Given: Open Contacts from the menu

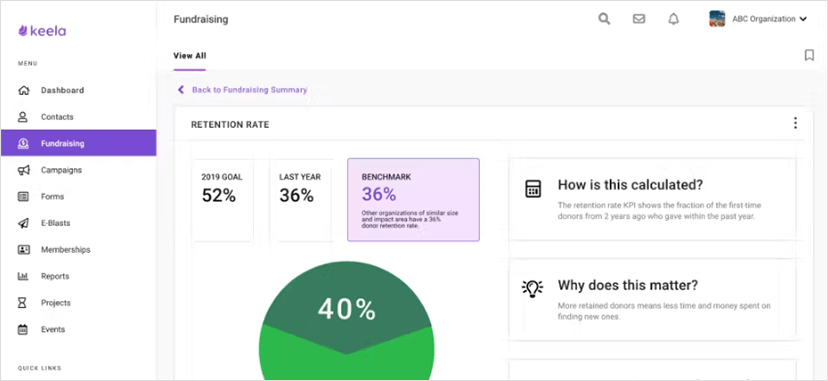Looking at the screenshot, I should [x=79, y=117].
